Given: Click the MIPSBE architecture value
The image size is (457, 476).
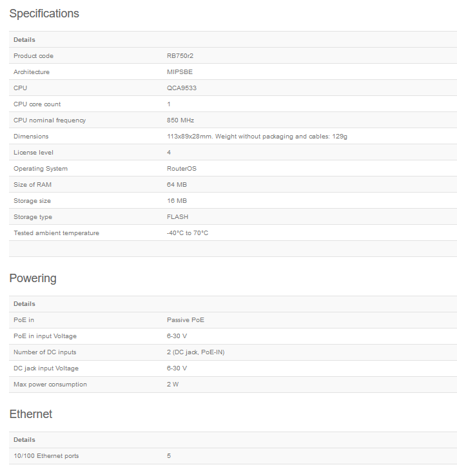Looking at the screenshot, I should (x=180, y=72).
